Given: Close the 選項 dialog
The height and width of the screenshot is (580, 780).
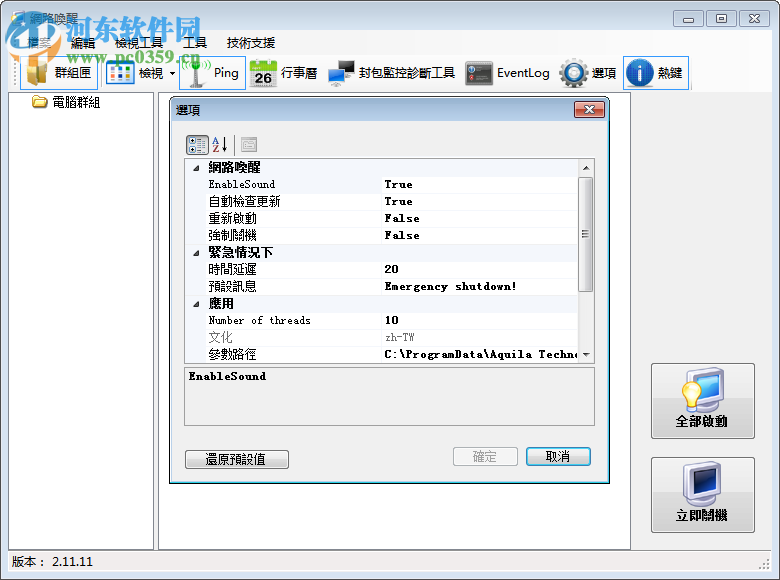Looking at the screenshot, I should [589, 109].
